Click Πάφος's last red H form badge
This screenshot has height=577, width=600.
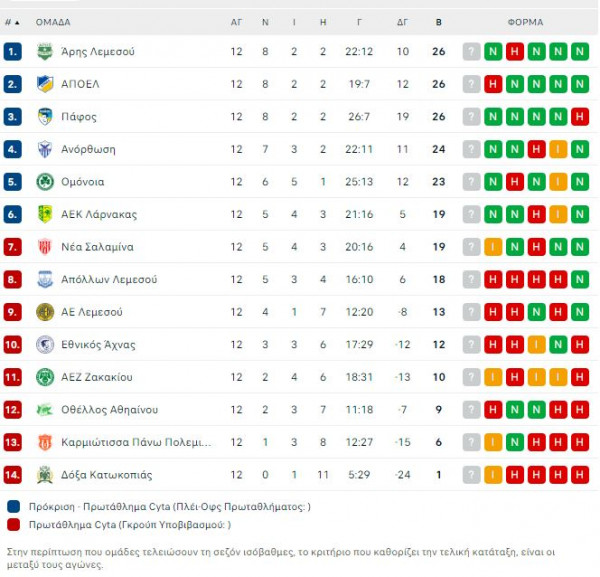click(x=580, y=116)
